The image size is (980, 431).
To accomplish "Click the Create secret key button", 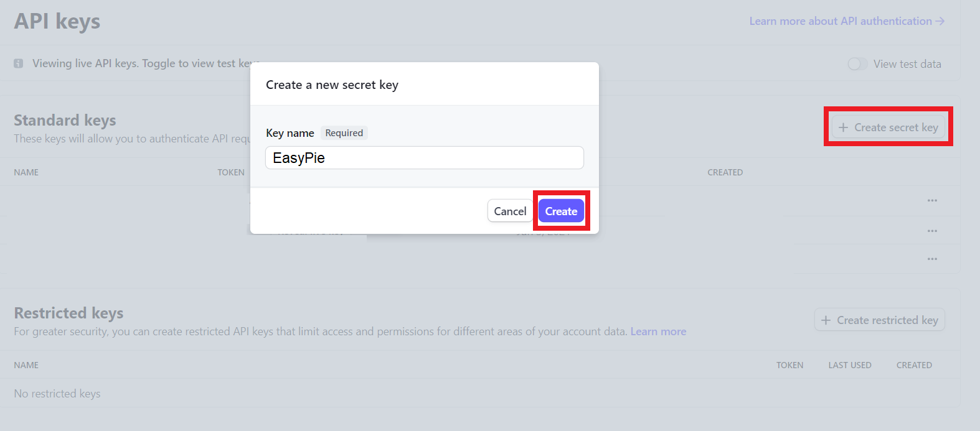I will tap(888, 127).
